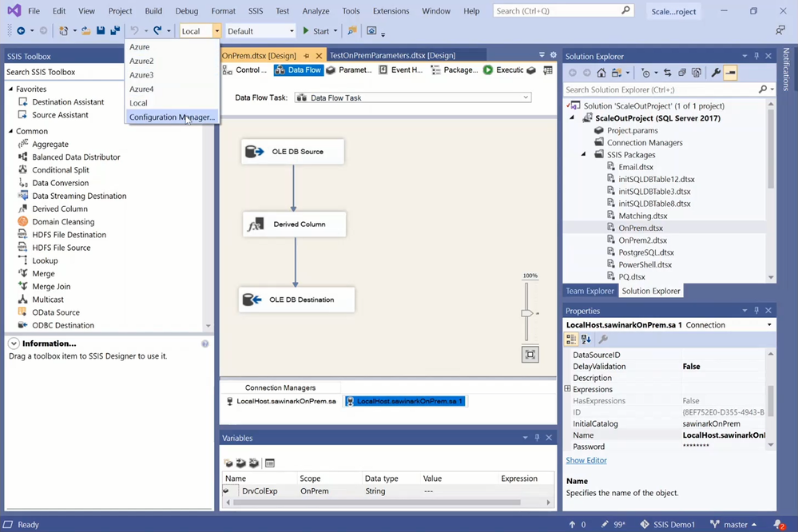Click the Add Variable icon in Variables panel
The image size is (798, 532).
coord(228,463)
